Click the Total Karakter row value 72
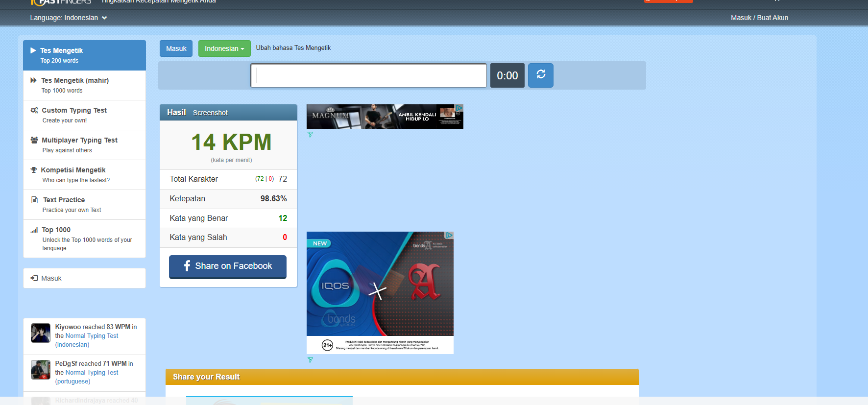The image size is (868, 405). click(283, 179)
